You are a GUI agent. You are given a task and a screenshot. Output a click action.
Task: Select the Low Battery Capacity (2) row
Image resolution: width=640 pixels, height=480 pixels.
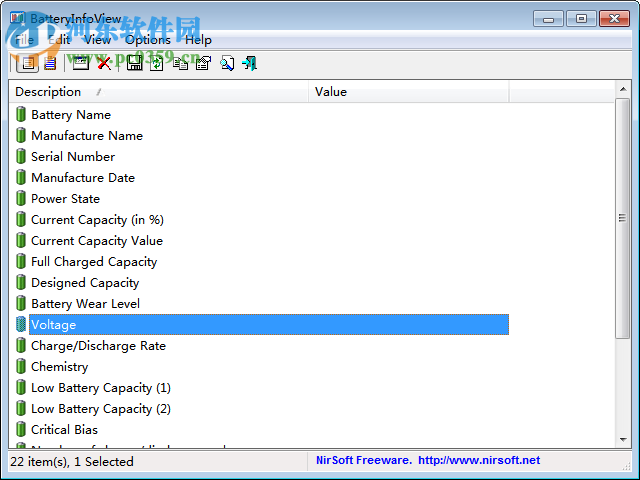click(x=261, y=409)
